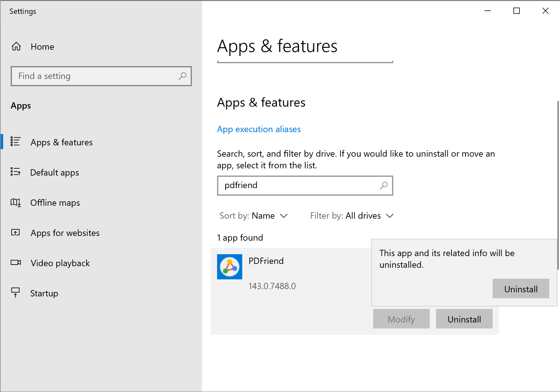
Task: Open Offline maps via its map icon
Action: point(15,203)
